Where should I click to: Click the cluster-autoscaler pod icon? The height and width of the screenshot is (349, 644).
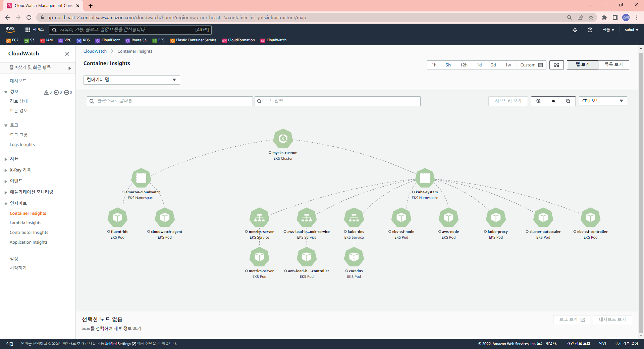543,217
